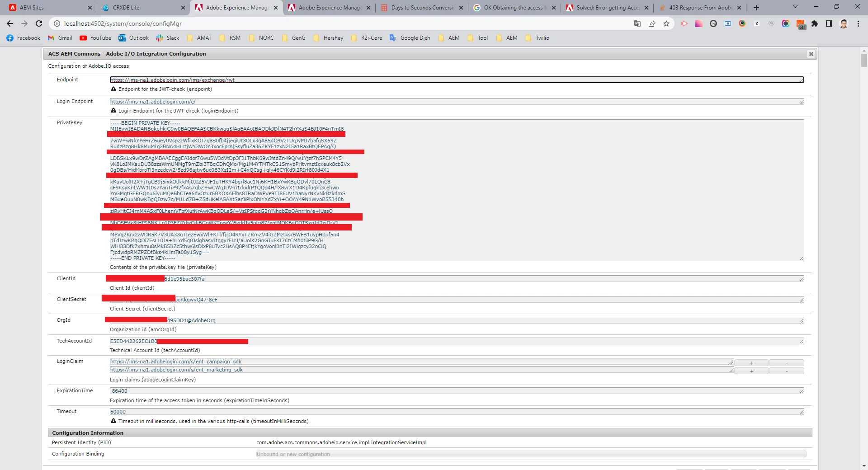The image size is (868, 470).
Task: Click into the ClientSecret field
Action: (x=457, y=300)
